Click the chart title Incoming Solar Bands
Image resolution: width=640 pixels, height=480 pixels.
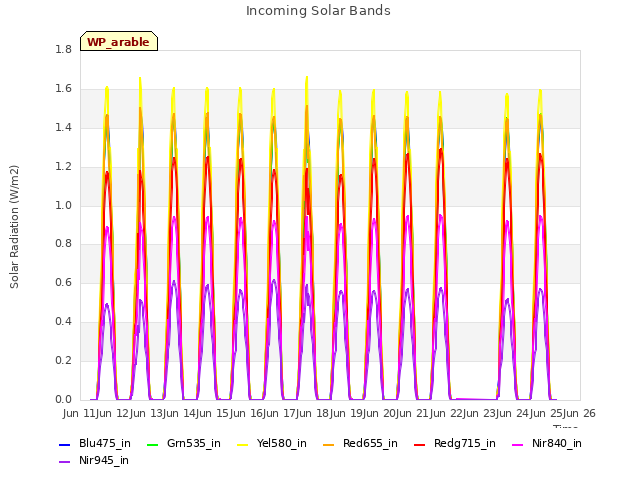(318, 11)
